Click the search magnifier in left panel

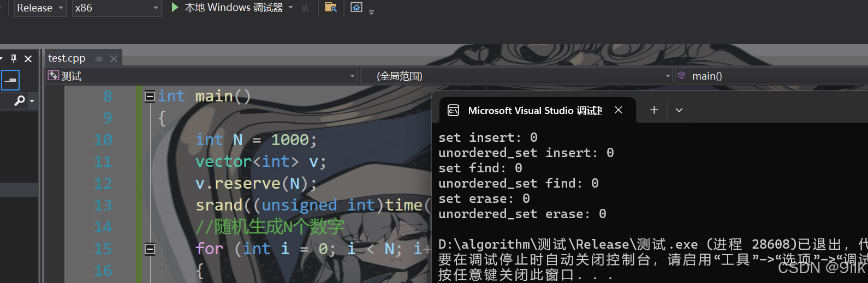pos(20,100)
